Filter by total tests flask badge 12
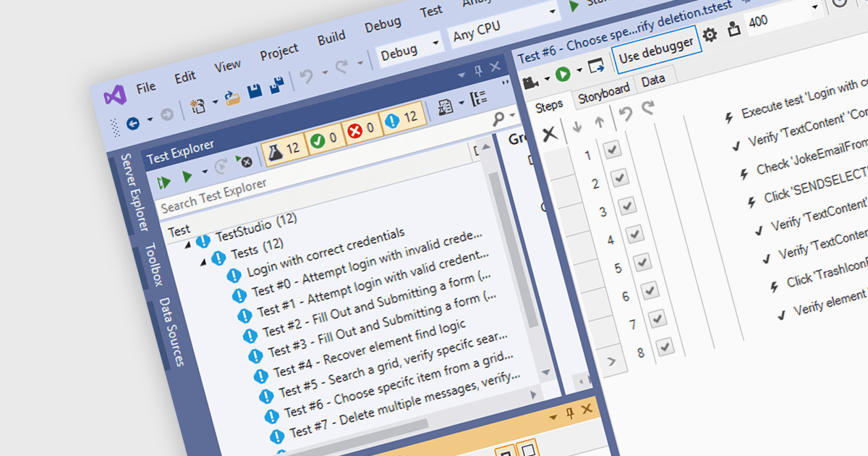Image resolution: width=868 pixels, height=456 pixels. (283, 148)
